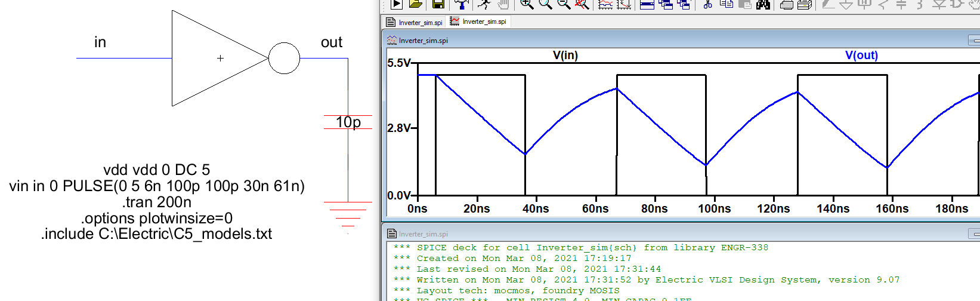
Task: Run the simulation with the running man icon
Action: 484,5
